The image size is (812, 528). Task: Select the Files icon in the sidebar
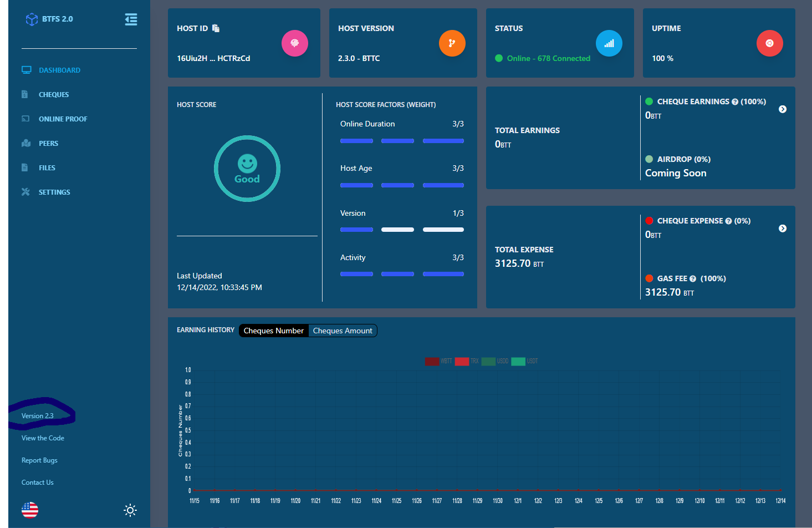[x=25, y=167]
